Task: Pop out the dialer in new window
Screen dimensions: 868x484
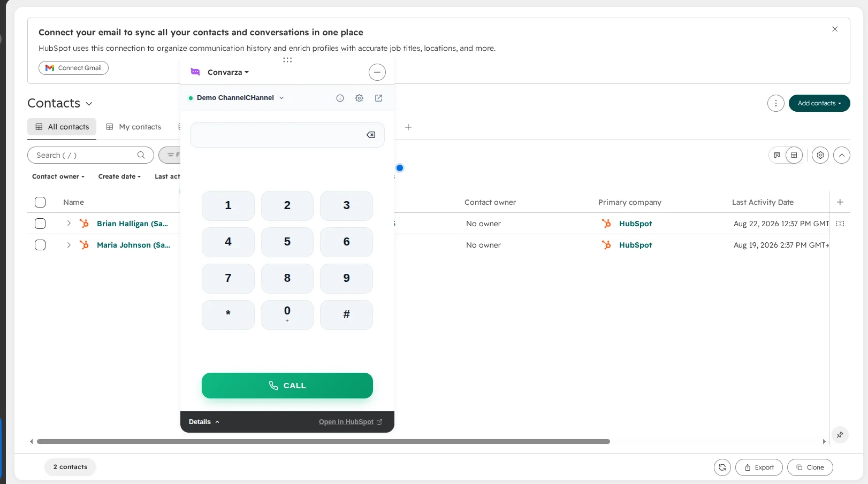Action: pyautogui.click(x=378, y=98)
